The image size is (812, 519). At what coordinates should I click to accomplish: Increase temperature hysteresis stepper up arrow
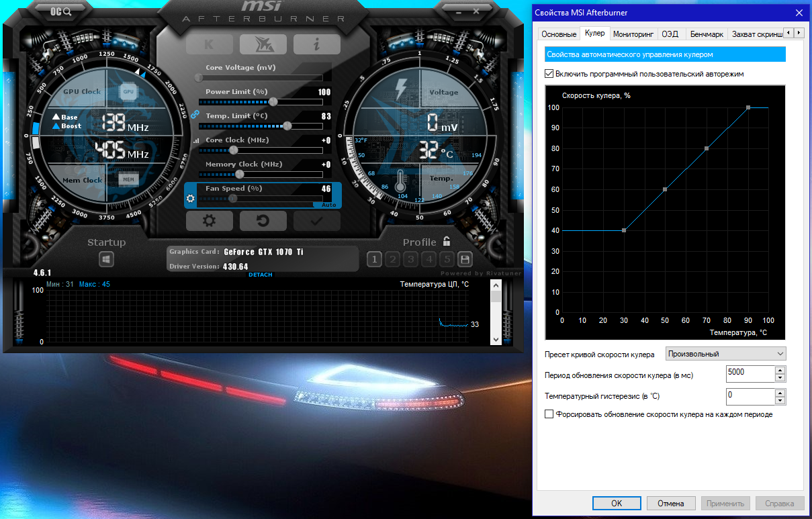click(x=780, y=393)
